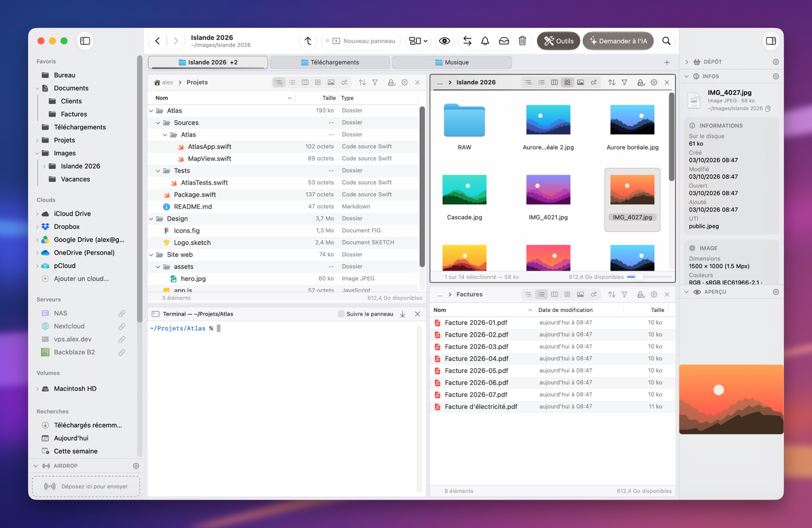Switch to the Musique tab

coord(452,62)
